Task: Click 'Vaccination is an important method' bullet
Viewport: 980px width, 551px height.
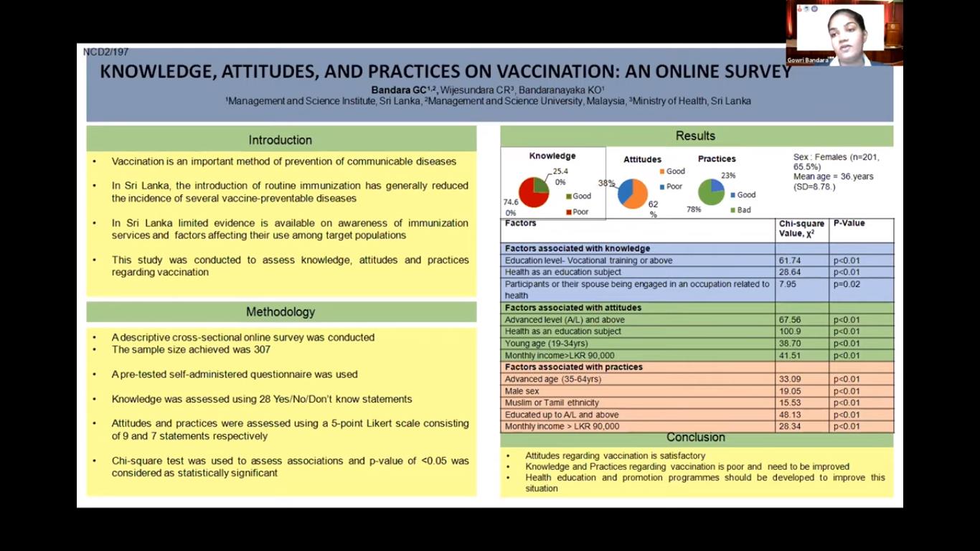Action: click(284, 161)
